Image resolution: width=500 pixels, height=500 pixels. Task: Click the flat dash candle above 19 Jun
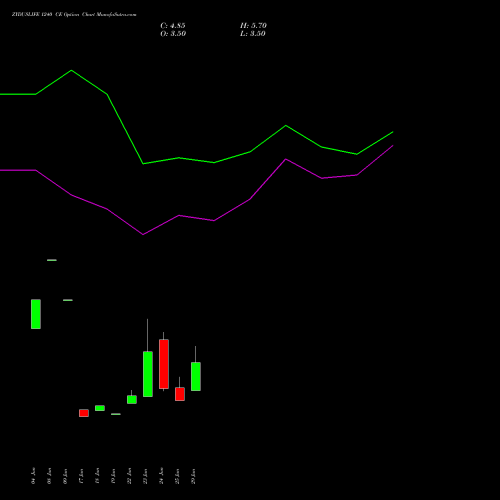click(116, 414)
